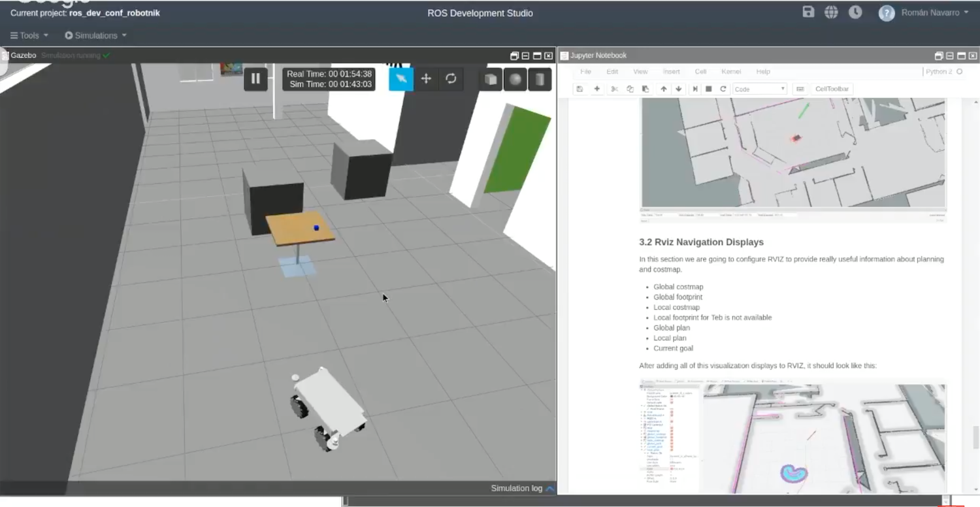
Task: Open the Jupyter Edit menu
Action: 612,72
